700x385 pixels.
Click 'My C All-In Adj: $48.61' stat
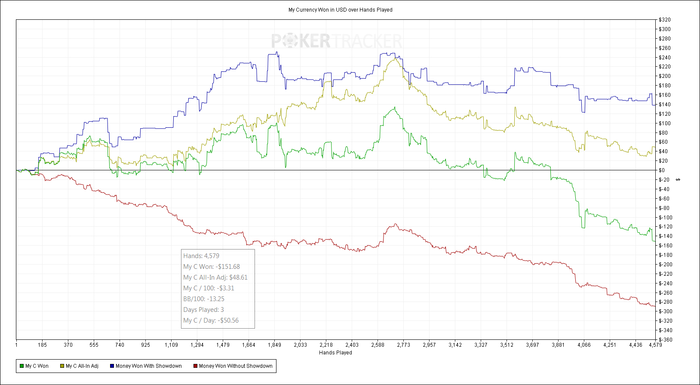tap(215, 277)
